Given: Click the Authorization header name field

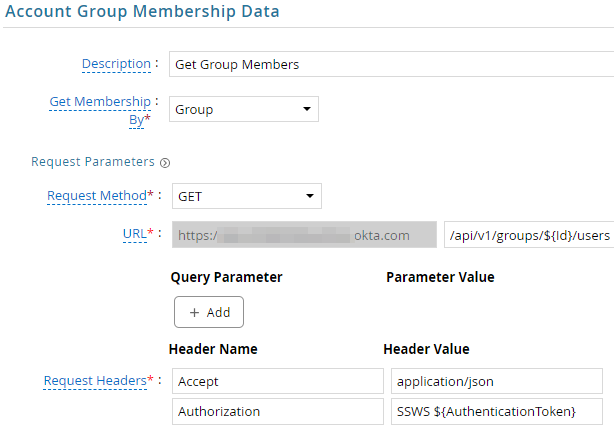Looking at the screenshot, I should (x=278, y=412).
